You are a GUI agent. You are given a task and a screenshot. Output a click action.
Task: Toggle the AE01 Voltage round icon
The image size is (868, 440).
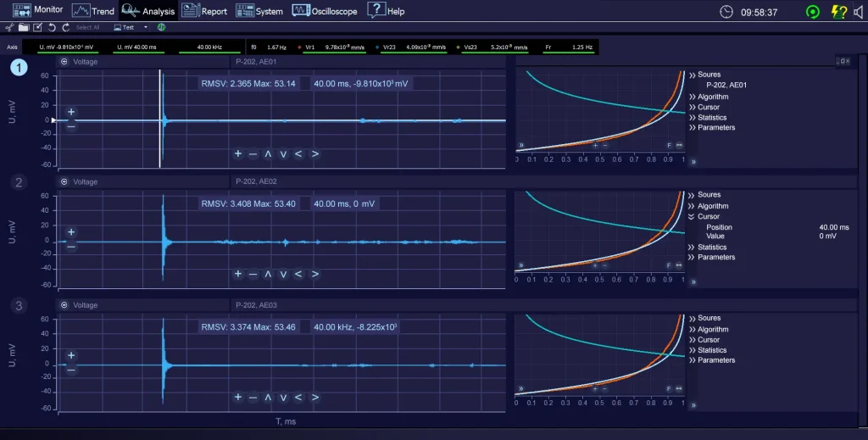coord(64,61)
